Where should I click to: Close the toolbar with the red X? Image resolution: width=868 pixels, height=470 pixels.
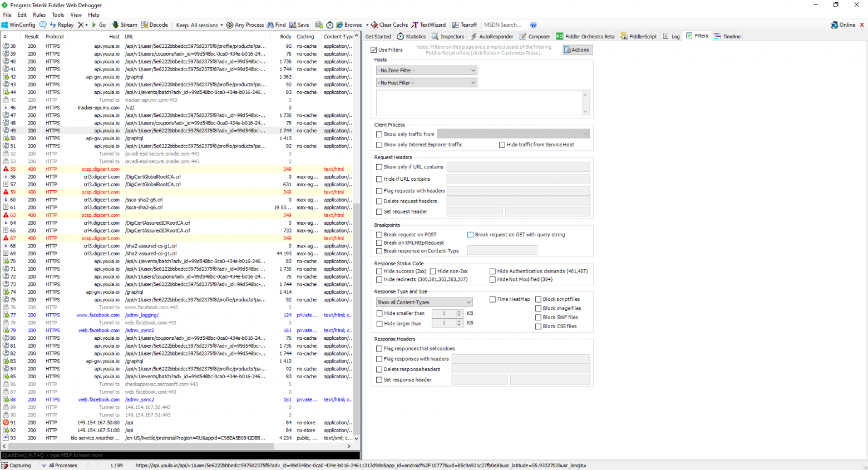pos(862,24)
